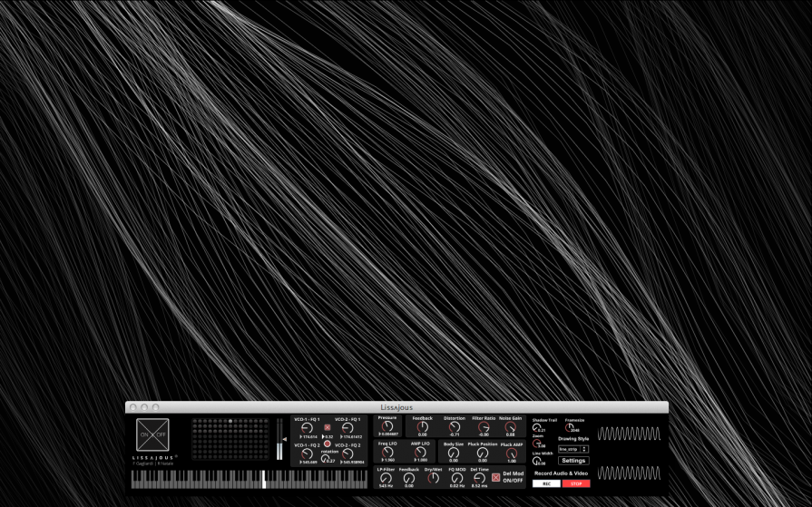Click the VCO-2 FQ 2 knob

pyautogui.click(x=347, y=453)
